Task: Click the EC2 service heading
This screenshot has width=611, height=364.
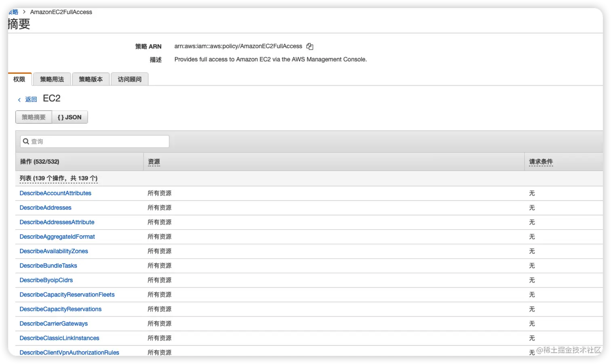Action: [52, 98]
